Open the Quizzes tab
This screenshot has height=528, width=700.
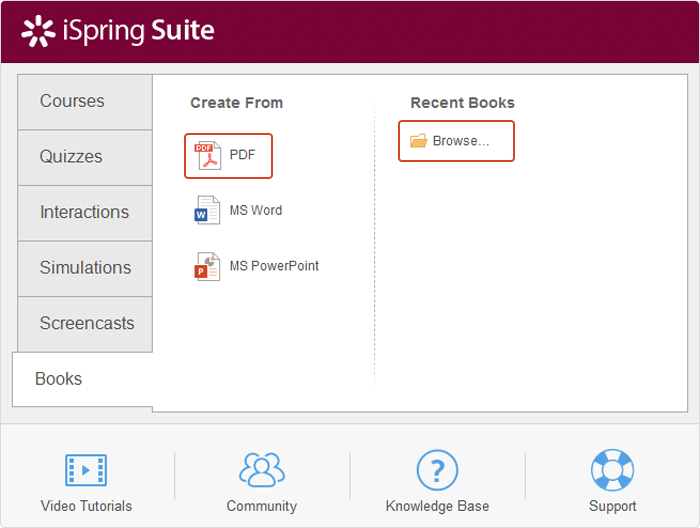[x=84, y=157]
